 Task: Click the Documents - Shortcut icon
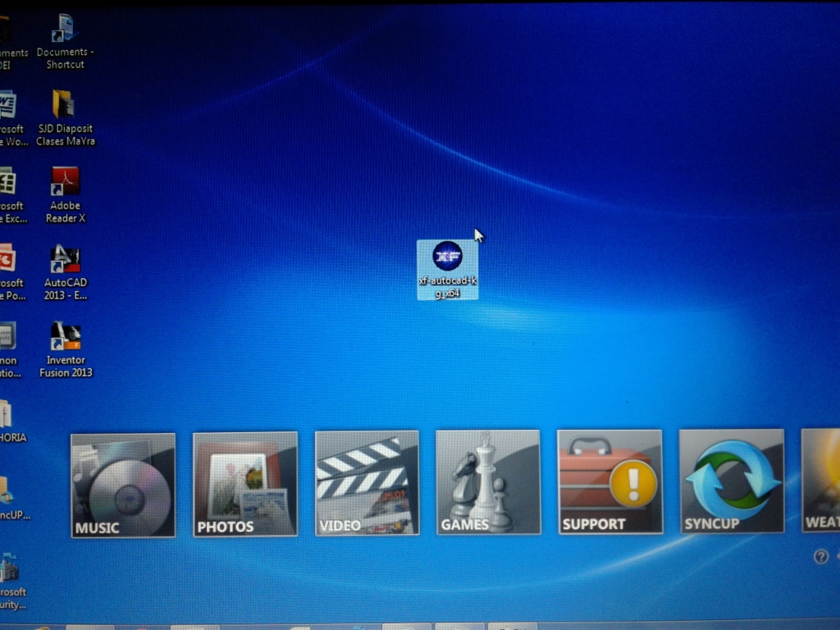(x=64, y=29)
